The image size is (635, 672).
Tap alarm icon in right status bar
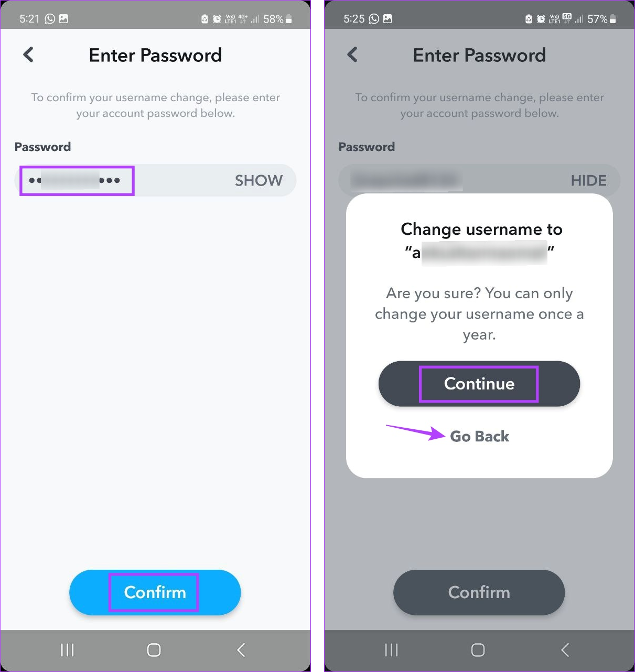541,19
